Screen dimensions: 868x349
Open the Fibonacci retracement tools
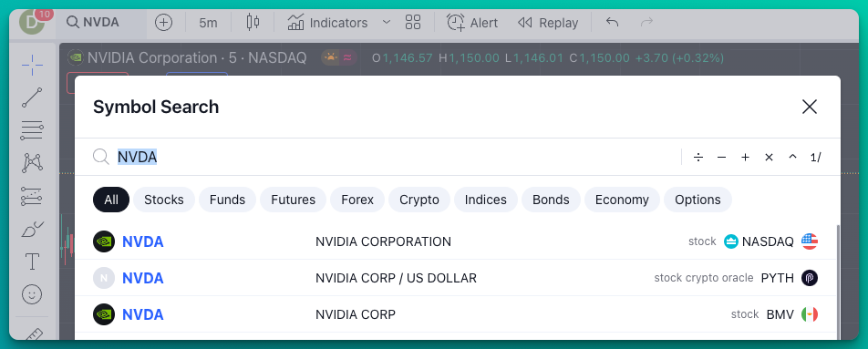click(x=32, y=130)
